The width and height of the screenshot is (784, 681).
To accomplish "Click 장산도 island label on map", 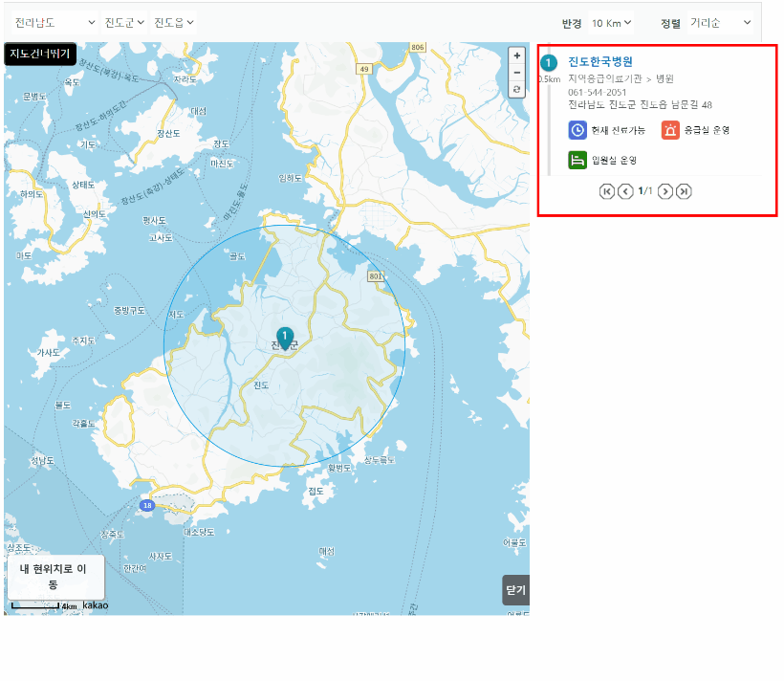I will (x=168, y=134).
